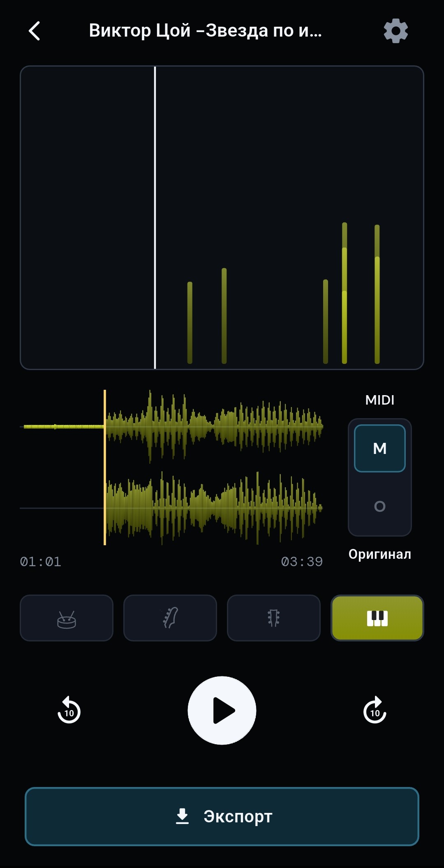
Task: Click the white playhead line in the piano roll
Action: (155, 218)
